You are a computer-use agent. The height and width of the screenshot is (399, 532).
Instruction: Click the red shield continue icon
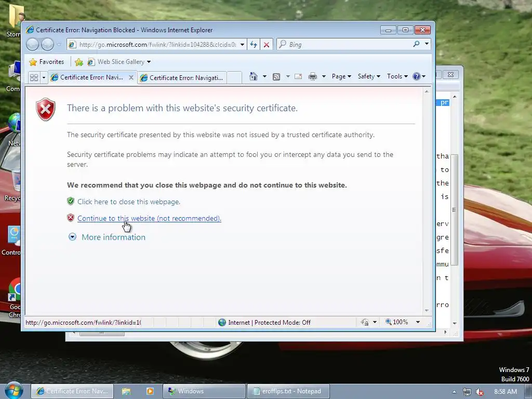tap(71, 218)
